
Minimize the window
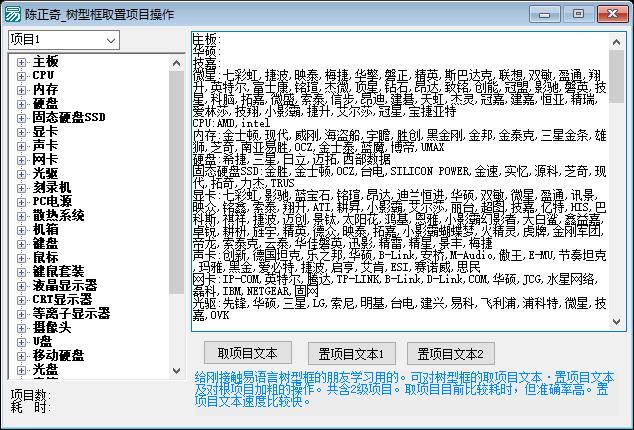(x=545, y=15)
